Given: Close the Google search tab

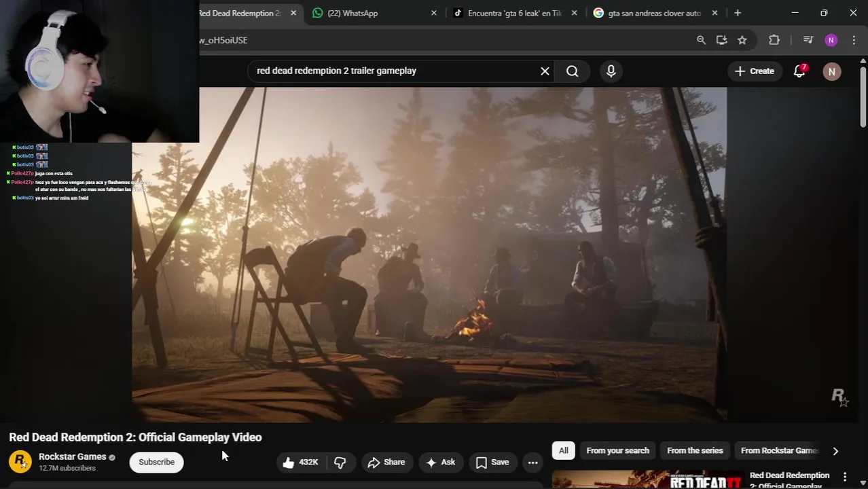Looking at the screenshot, I should coord(715,13).
